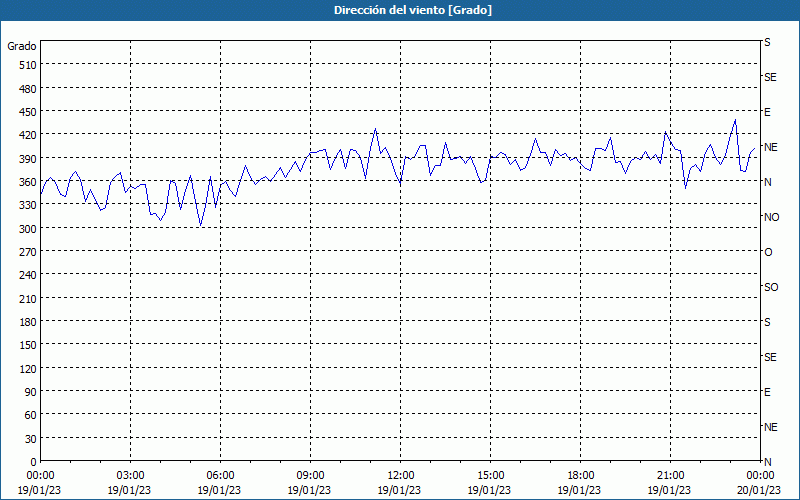This screenshot has width=800, height=500.
Task: Select the "S" compass label level with 180
Action: (767, 322)
